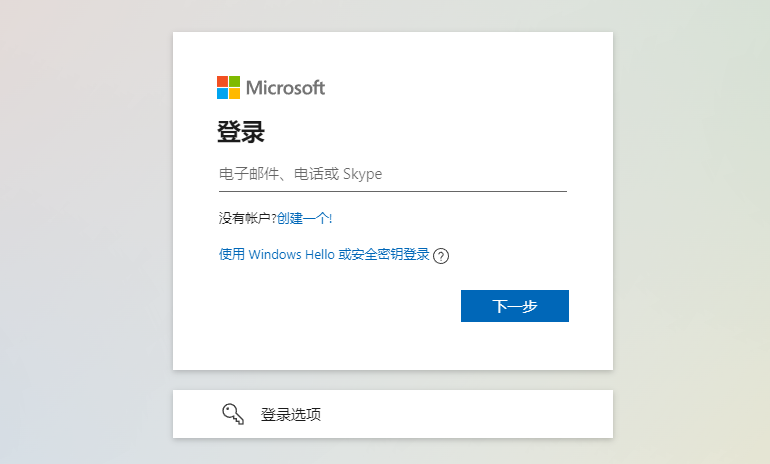Open help via question mark icon
This screenshot has height=464, width=770.
tap(441, 256)
